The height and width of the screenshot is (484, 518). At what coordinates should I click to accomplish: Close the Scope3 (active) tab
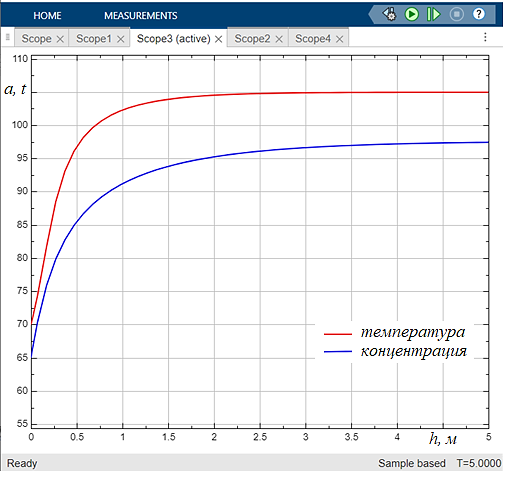coord(218,39)
